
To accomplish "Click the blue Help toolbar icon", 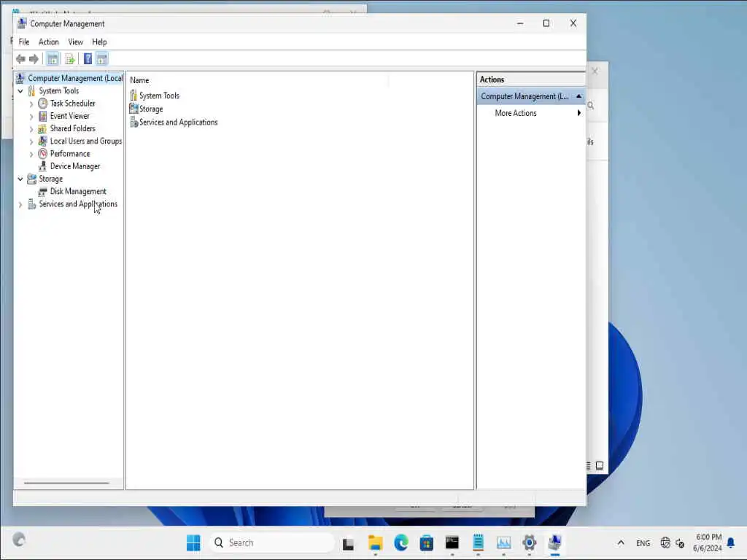I will [x=88, y=59].
